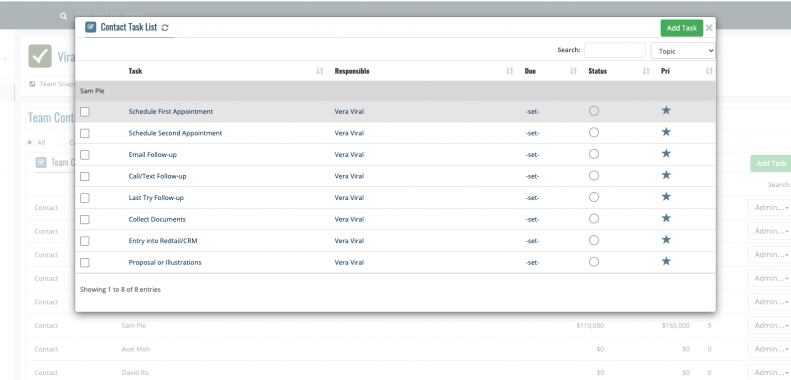Open the Email Follow-up task

[152, 155]
